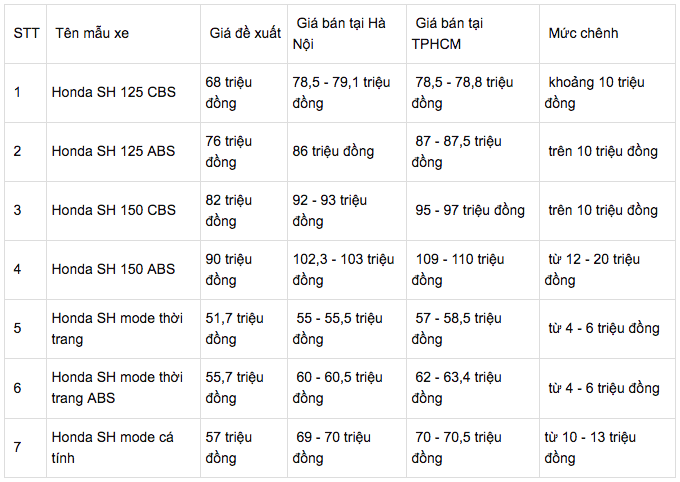Image resolution: width=680 pixels, height=482 pixels.
Task: Select the "khoảng 10 triệu đồng" cell
Action: [x=598, y=91]
